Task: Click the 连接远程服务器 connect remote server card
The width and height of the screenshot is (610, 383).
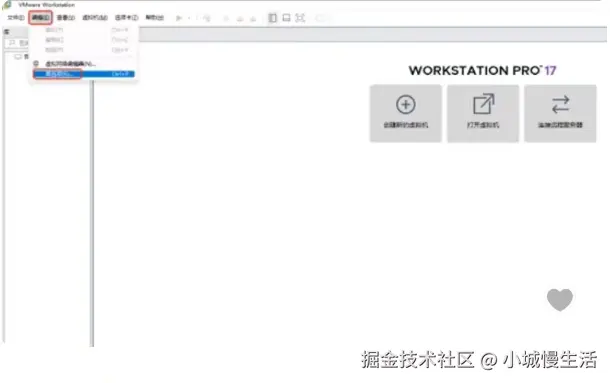Action: 560,114
